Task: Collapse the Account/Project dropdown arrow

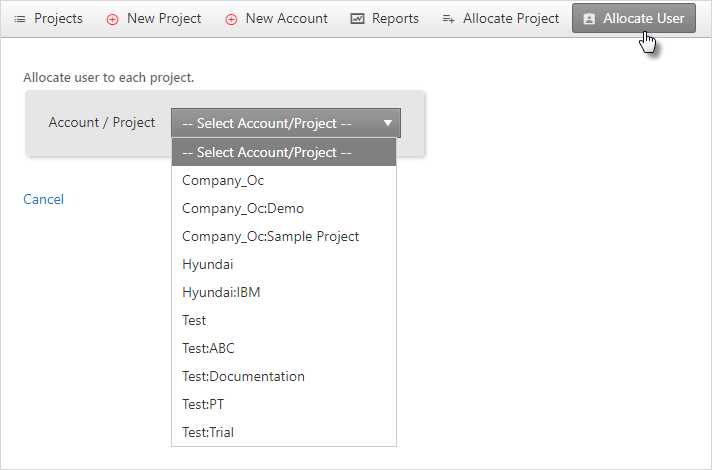Action: (388, 123)
